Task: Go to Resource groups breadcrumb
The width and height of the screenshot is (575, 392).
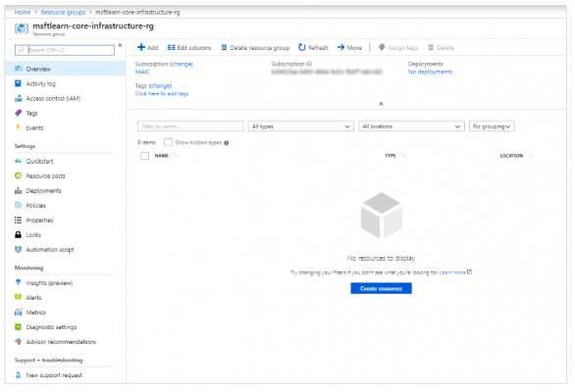Action: click(63, 12)
